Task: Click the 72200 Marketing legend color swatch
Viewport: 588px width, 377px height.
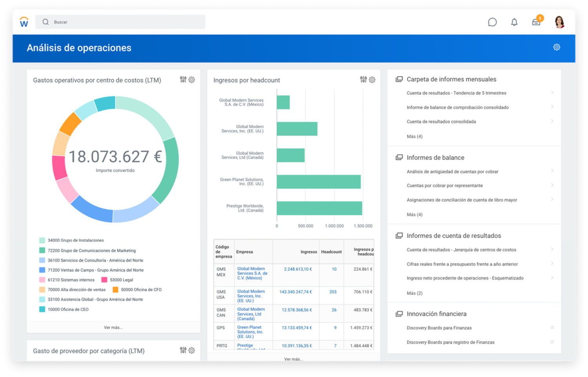Action: [x=42, y=250]
